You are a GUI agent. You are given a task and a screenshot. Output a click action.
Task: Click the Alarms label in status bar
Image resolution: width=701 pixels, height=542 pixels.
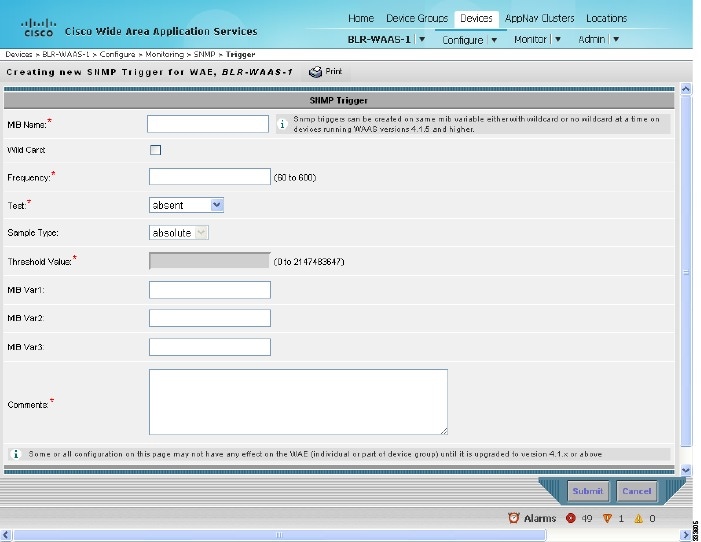540,518
